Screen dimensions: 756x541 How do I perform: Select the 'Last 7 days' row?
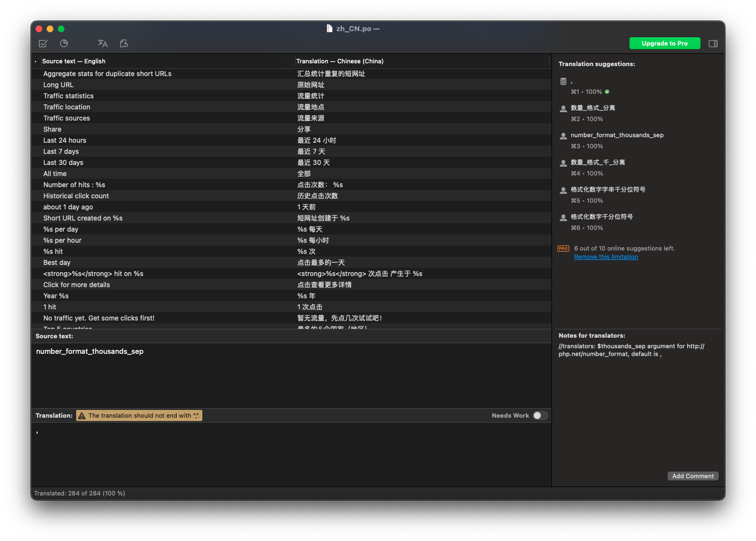291,151
